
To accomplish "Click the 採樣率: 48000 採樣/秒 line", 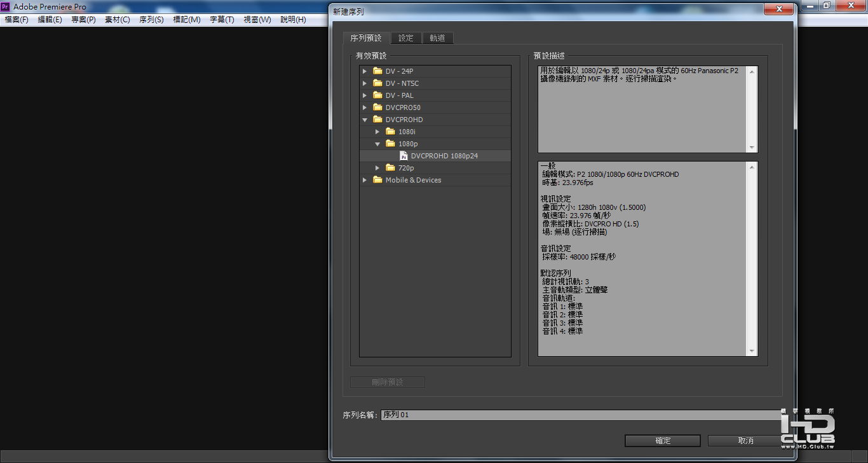I will click(579, 257).
